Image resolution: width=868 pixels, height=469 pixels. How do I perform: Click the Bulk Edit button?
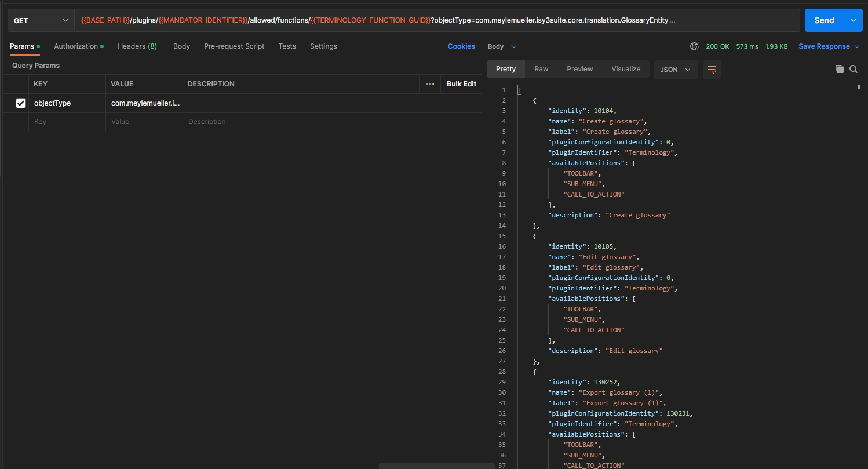(461, 84)
